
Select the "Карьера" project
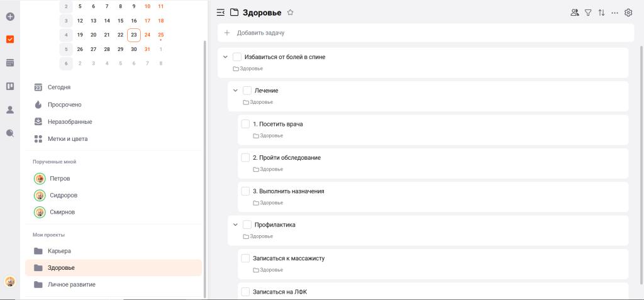(x=64, y=251)
